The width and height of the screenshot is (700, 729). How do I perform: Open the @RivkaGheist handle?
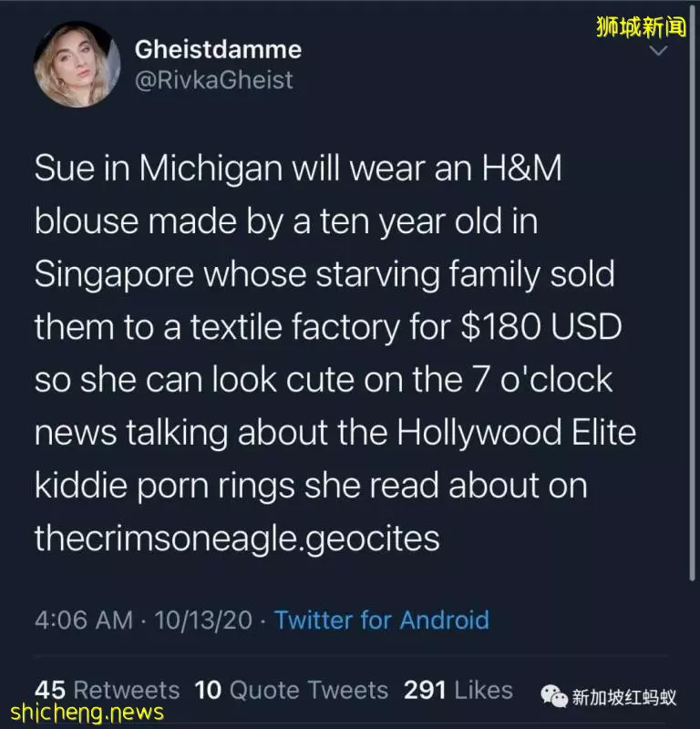214,80
